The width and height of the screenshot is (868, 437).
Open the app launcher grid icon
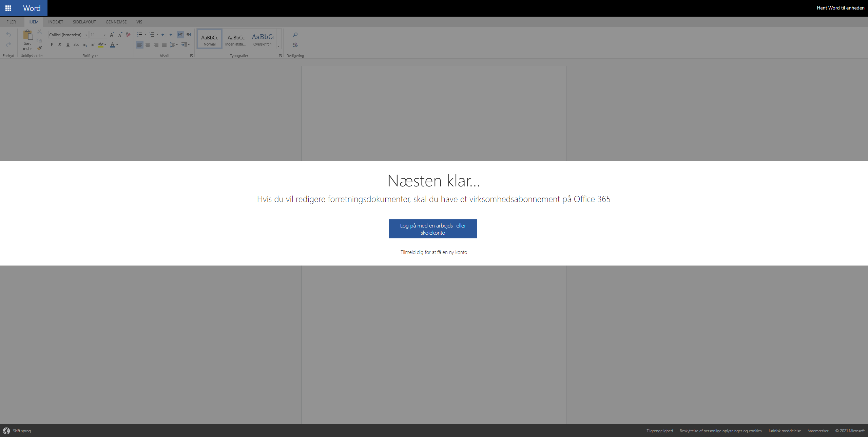[8, 8]
